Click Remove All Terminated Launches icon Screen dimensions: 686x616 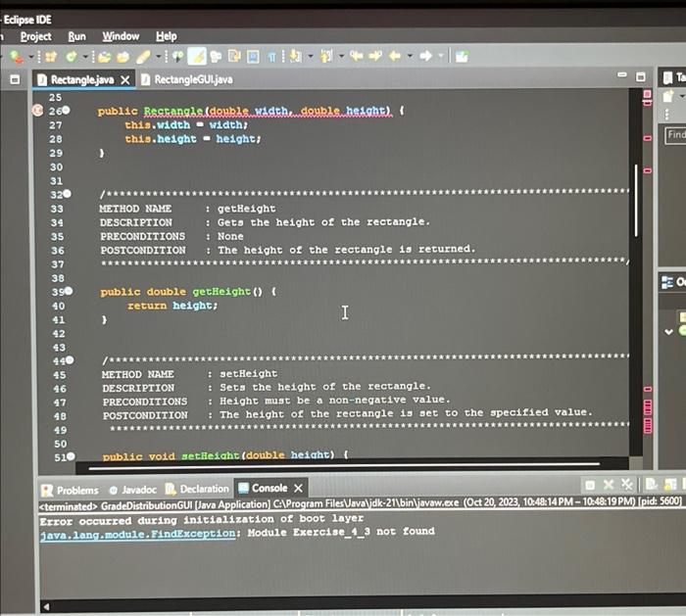coord(627,485)
